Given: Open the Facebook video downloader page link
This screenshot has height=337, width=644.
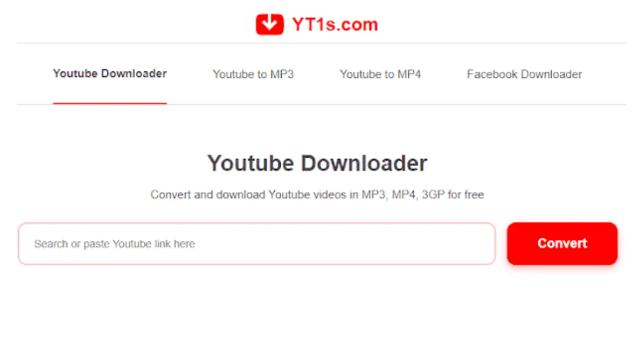Looking at the screenshot, I should point(524,74).
